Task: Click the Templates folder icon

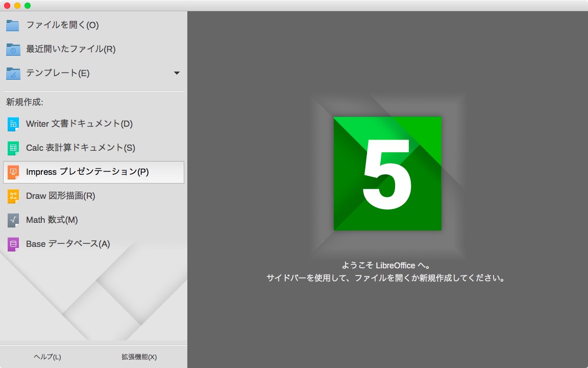Action: pos(13,73)
